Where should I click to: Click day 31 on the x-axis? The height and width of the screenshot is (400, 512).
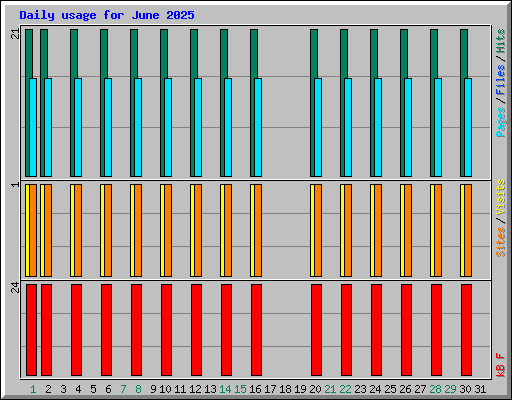[480, 389]
